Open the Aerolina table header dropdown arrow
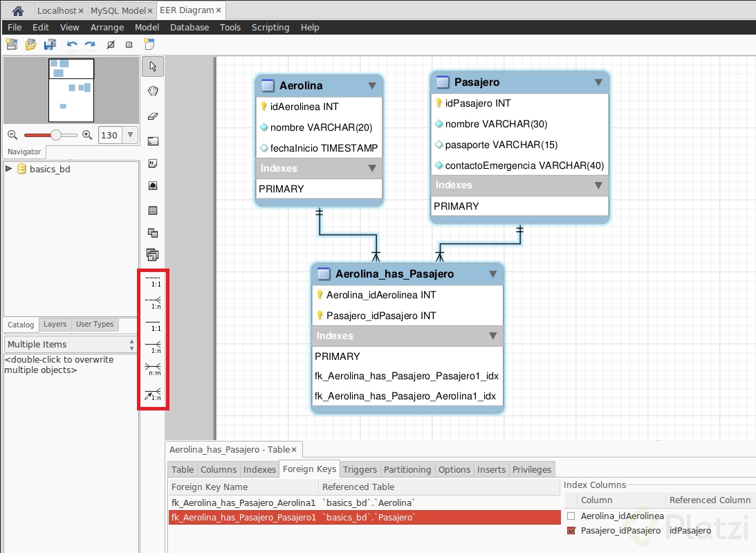 click(372, 85)
